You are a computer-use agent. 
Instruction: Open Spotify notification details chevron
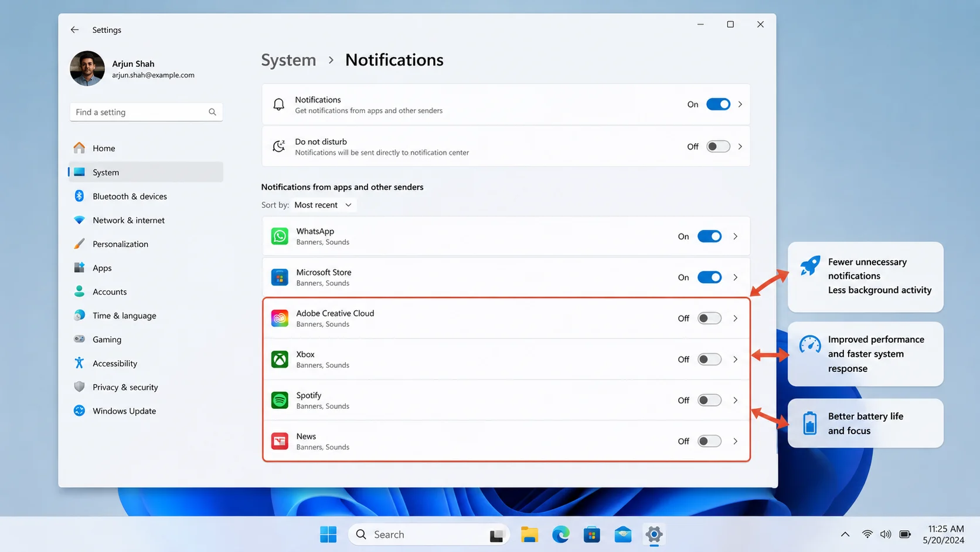pyautogui.click(x=735, y=400)
